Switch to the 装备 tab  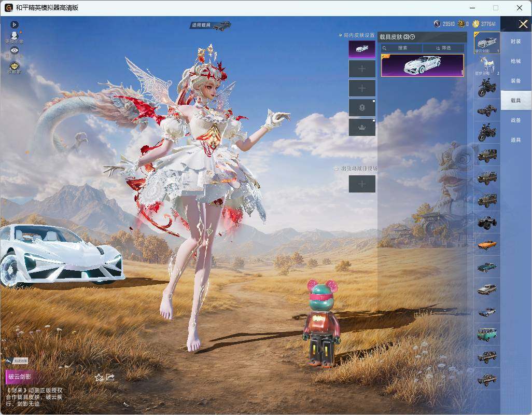click(516, 81)
